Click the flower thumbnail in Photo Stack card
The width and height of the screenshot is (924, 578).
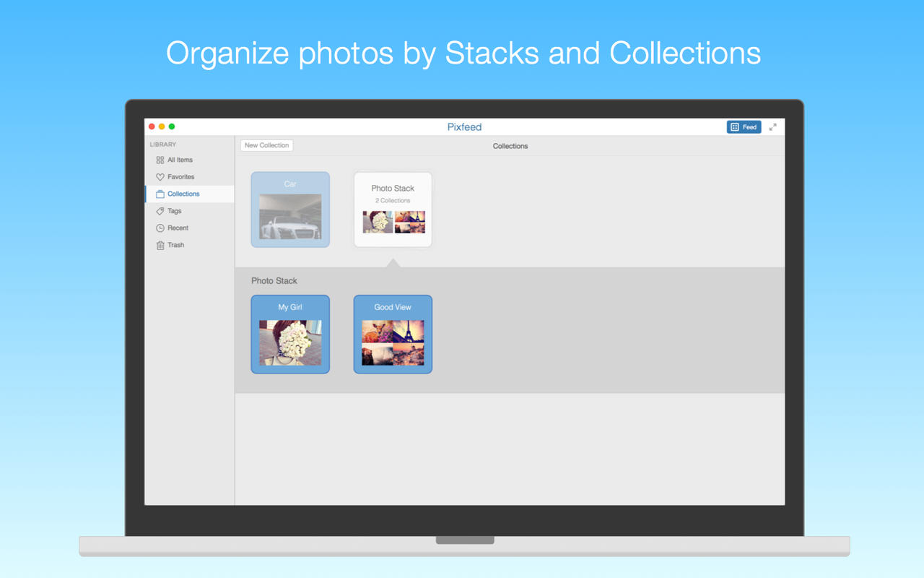378,222
